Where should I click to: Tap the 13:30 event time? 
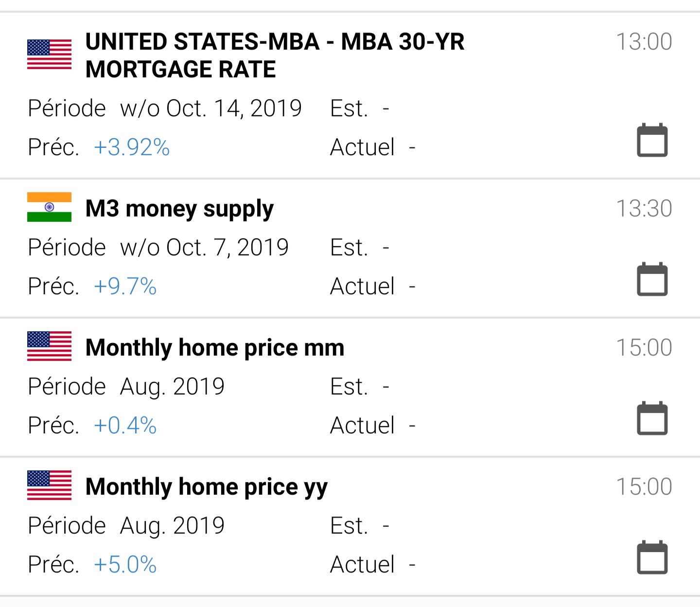tap(644, 209)
